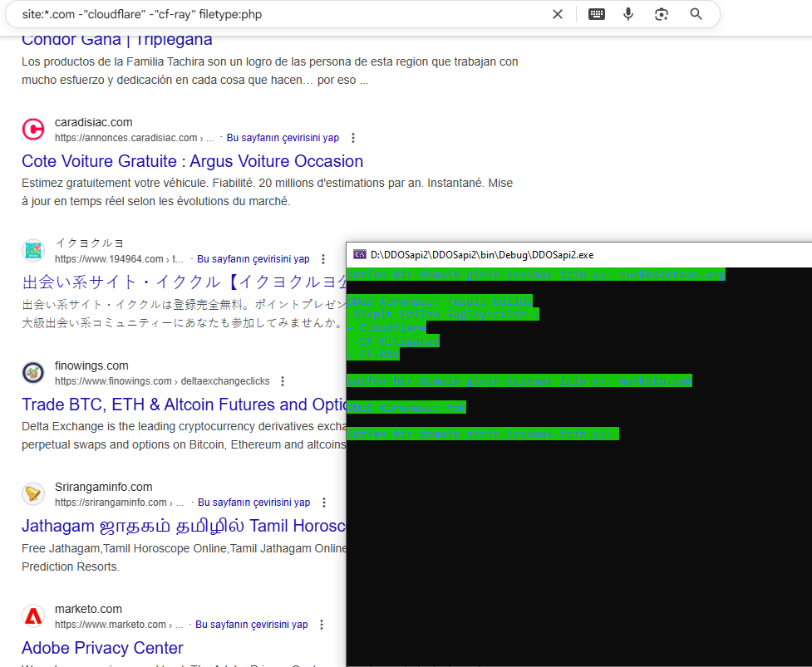The width and height of the screenshot is (812, 667).
Task: Open Google Lens image search
Action: coord(662,14)
